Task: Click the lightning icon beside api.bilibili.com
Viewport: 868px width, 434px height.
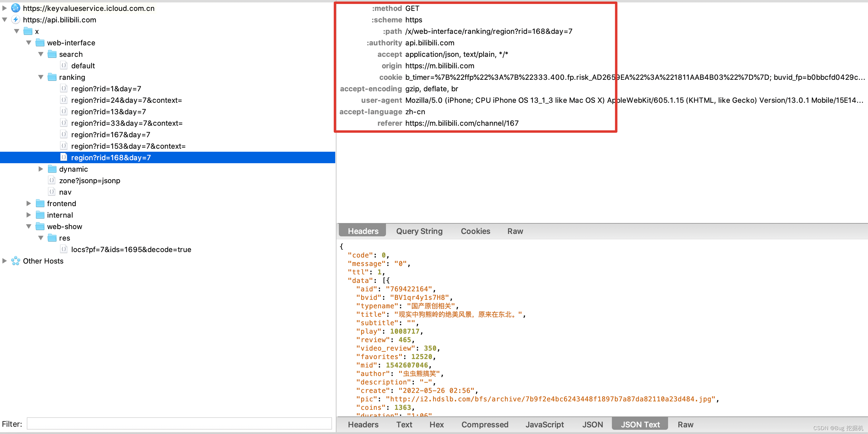Action: (x=15, y=20)
